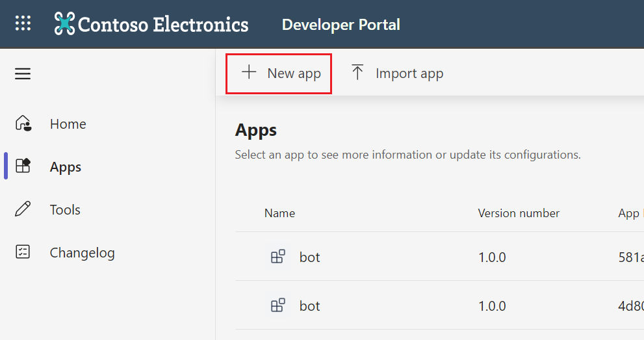Click the Contoso Electronics drone logo
Screen dimensions: 644x340
point(64,23)
